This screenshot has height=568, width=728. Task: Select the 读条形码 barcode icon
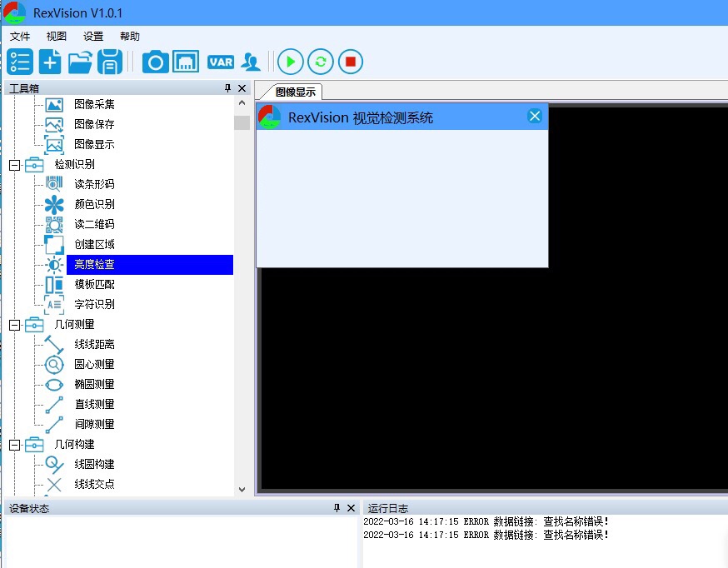[54, 184]
